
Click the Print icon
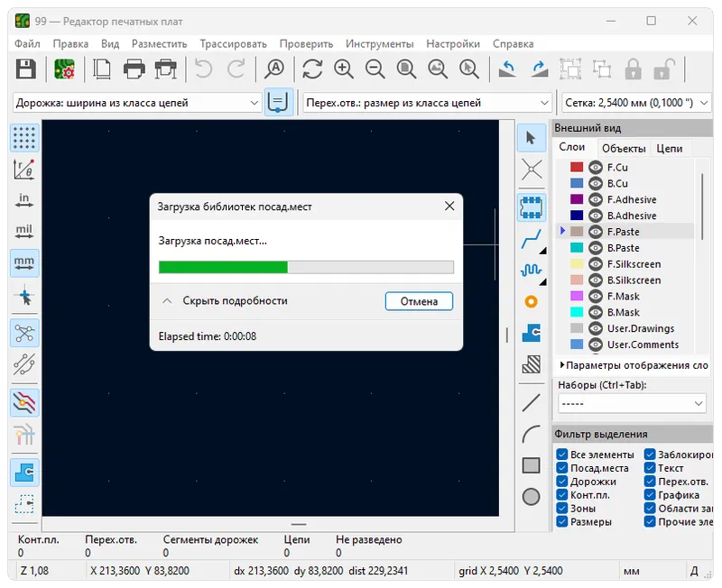pos(134,69)
